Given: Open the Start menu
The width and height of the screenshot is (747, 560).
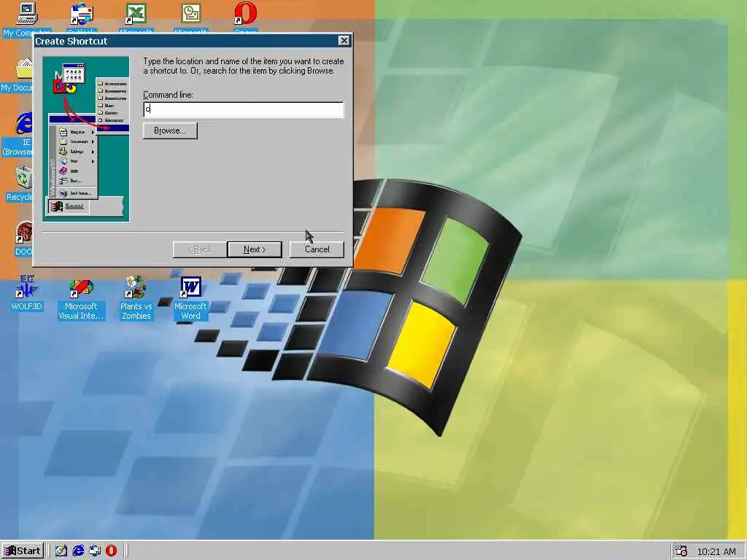Looking at the screenshot, I should (23, 551).
